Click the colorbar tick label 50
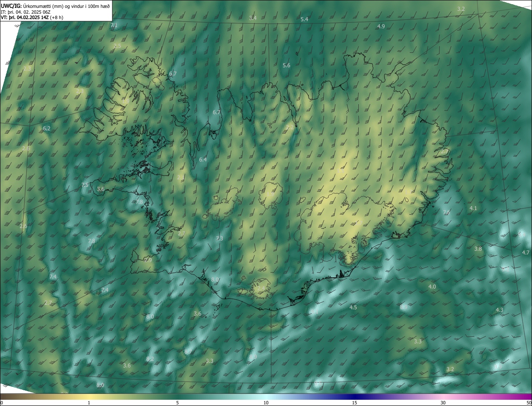Screen dimensions: 532x406 (529, 403)
